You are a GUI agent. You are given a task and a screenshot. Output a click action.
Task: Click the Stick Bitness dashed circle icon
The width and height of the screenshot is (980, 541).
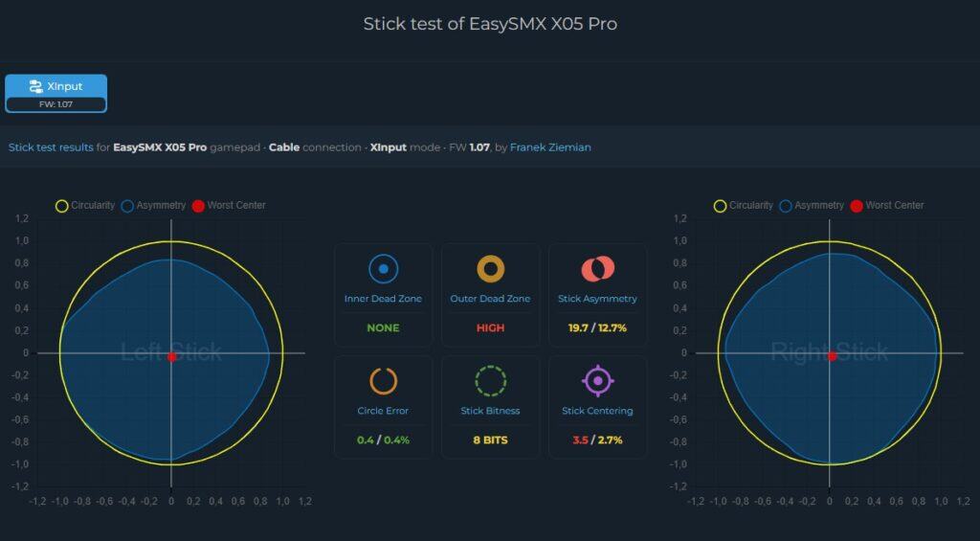(490, 381)
